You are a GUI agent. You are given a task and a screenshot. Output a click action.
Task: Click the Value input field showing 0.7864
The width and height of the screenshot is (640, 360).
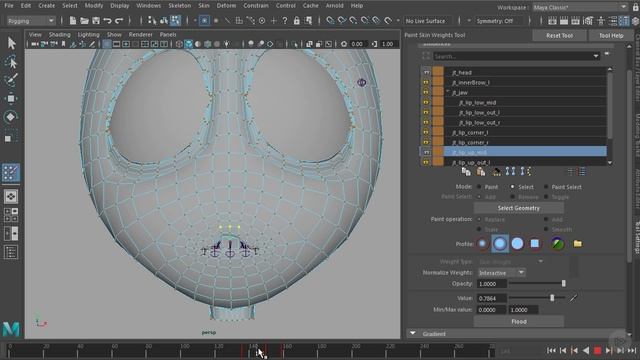492,298
